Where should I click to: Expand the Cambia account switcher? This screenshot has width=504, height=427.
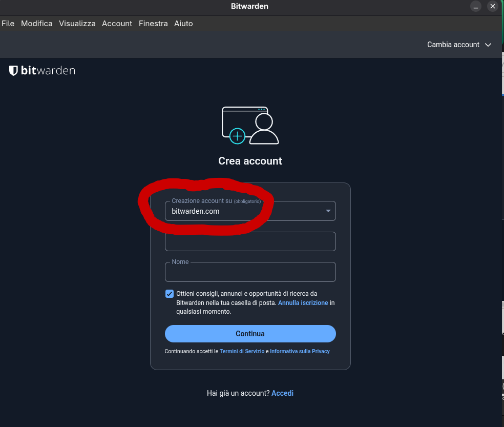459,45
